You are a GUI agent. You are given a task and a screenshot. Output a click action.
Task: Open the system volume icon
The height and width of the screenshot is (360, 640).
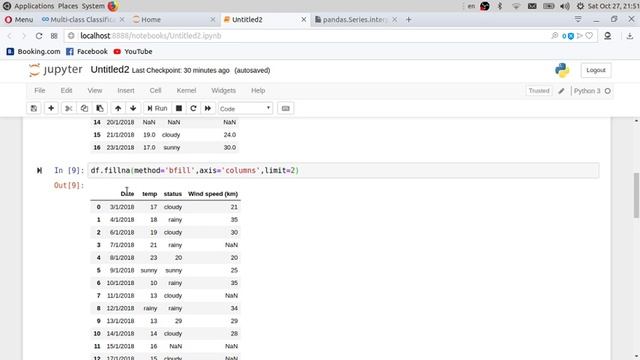click(565, 6)
